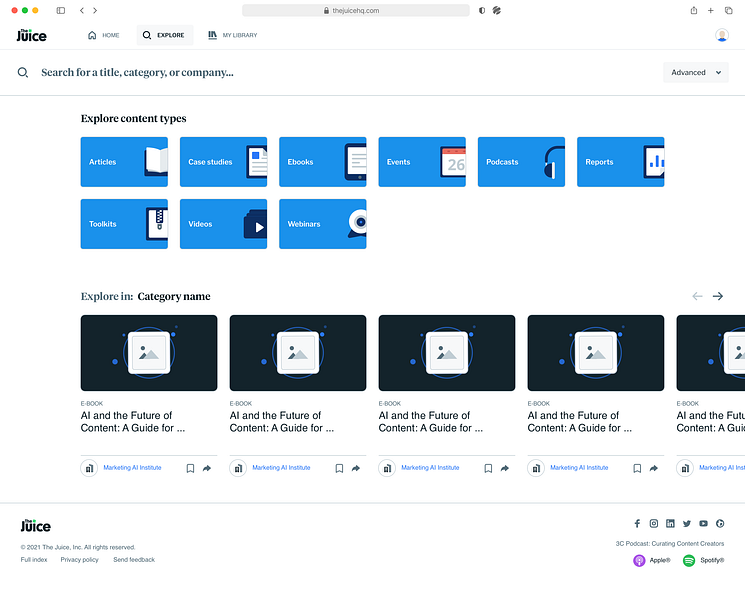This screenshot has width=745, height=600.
Task: Show previous items in Category name carousel
Action: [x=697, y=296]
